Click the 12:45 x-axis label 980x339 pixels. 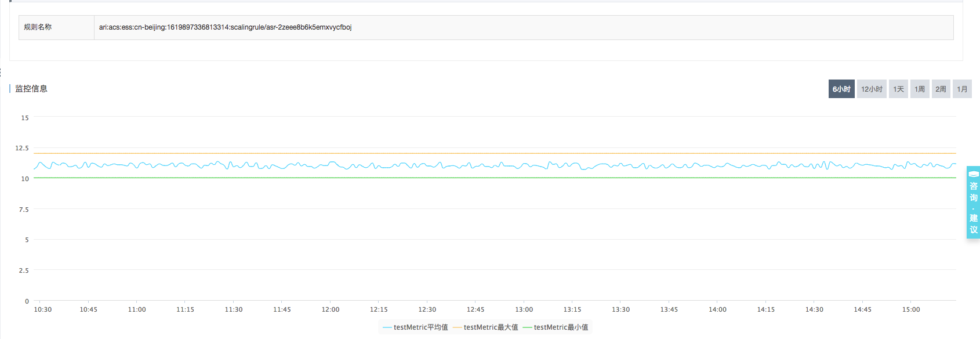pos(476,309)
